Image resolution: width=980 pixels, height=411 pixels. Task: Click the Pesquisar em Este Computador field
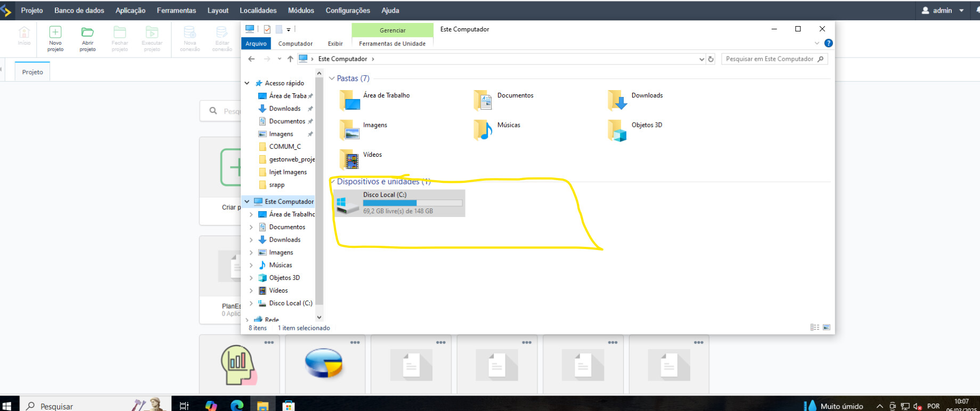pyautogui.click(x=769, y=59)
